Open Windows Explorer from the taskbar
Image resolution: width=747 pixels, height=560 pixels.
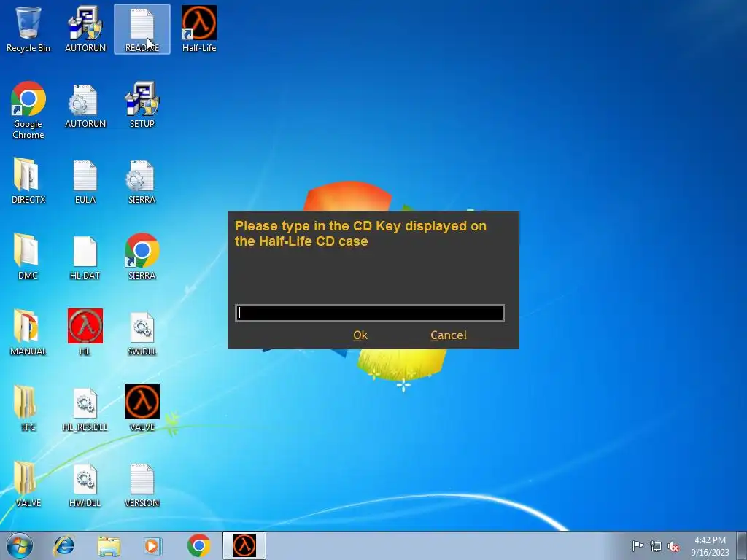[109, 545]
